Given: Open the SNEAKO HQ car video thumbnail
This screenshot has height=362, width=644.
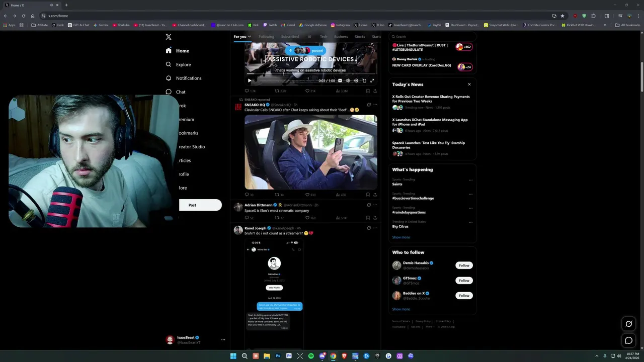Looking at the screenshot, I should point(311,152).
